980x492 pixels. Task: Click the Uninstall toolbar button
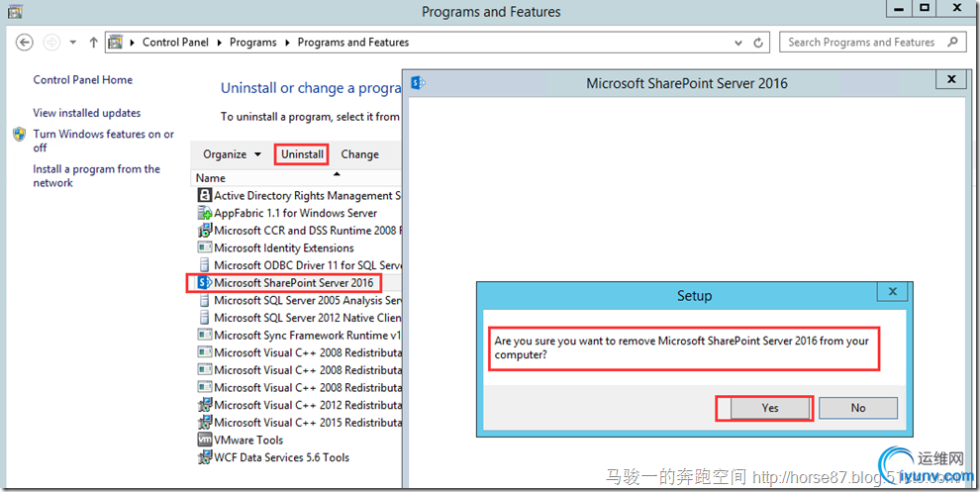point(302,154)
